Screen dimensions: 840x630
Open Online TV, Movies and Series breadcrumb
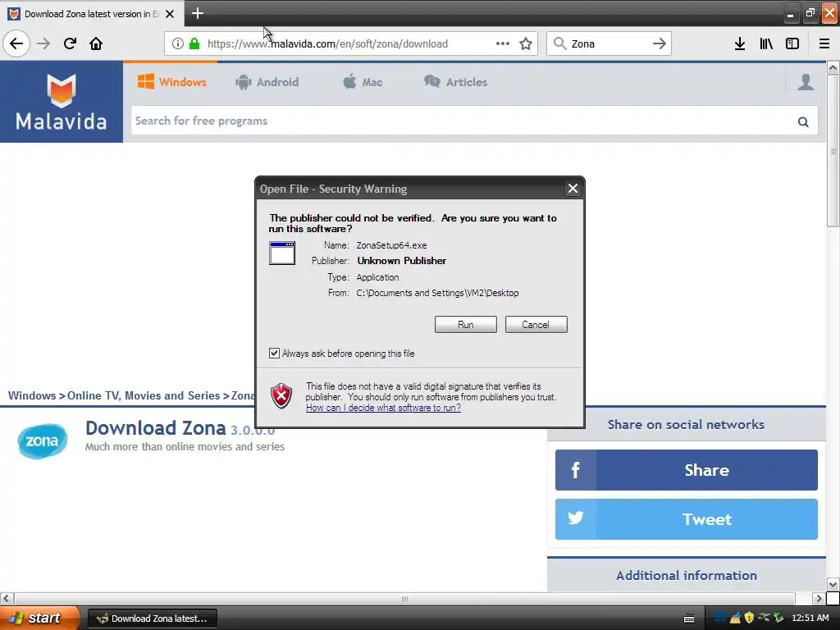(144, 395)
